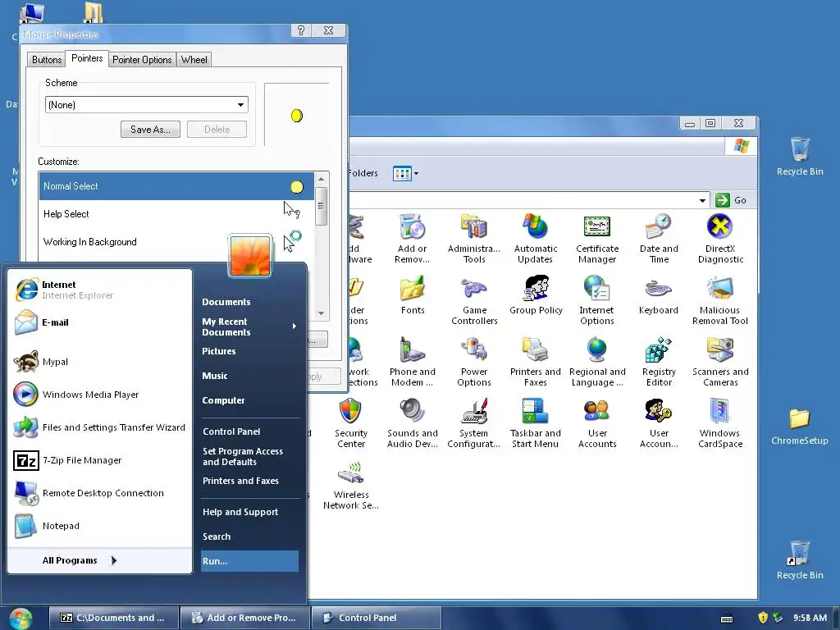
Task: Open Game Controllers icon
Action: (x=474, y=300)
